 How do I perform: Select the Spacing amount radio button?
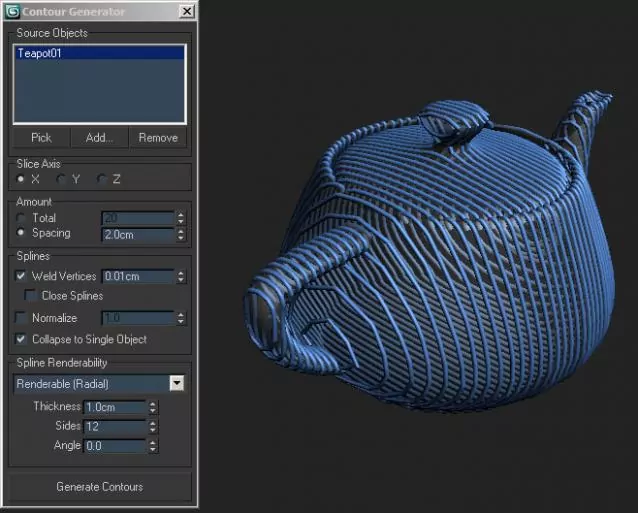pos(22,233)
